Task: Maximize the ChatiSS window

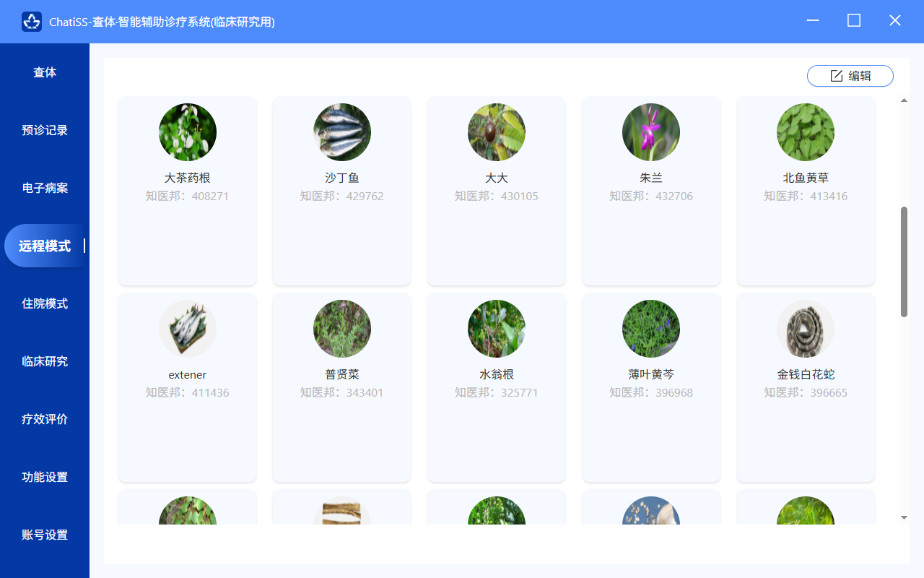Action: click(x=854, y=21)
